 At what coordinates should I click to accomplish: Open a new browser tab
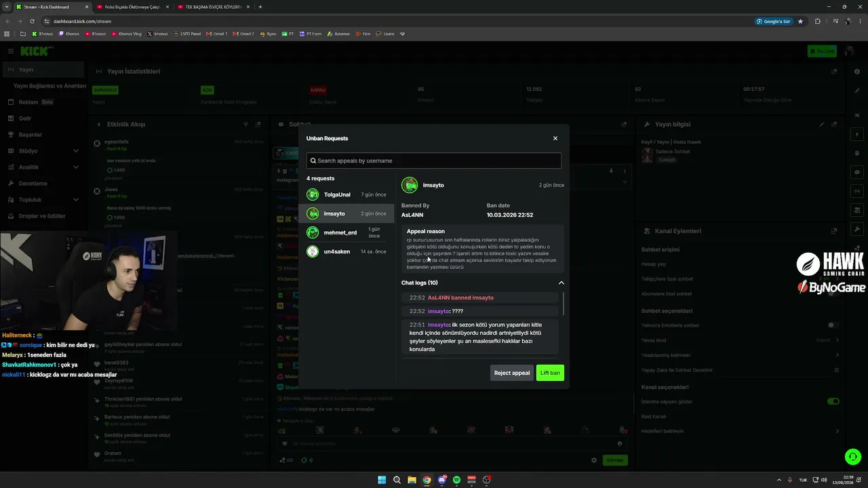pos(260,7)
